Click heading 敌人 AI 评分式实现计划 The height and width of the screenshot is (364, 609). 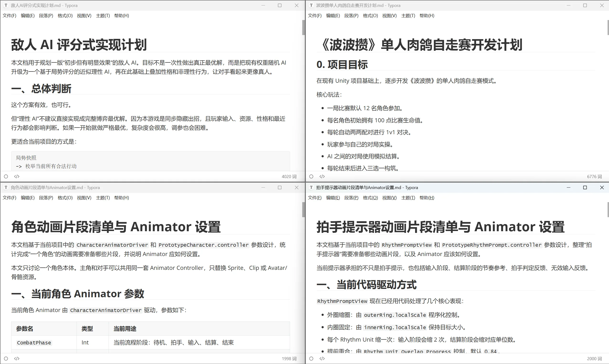[79, 45]
